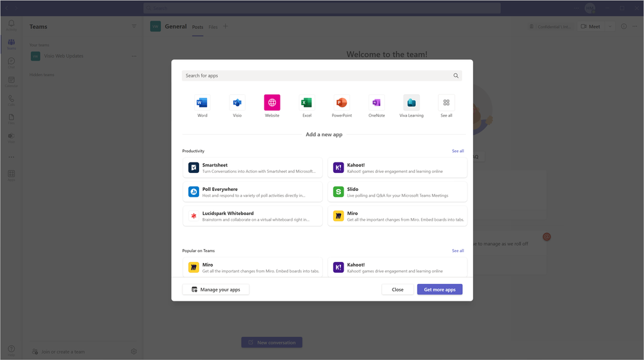The image size is (644, 360).
Task: Expand the Meet dropdown arrow
Action: tap(610, 26)
